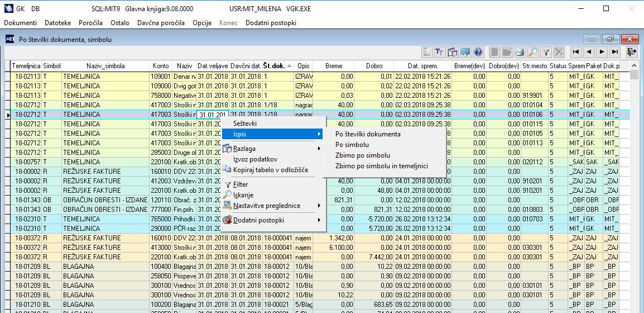
Task: Click the funnel filter icon in toolbar
Action: [x=546, y=52]
